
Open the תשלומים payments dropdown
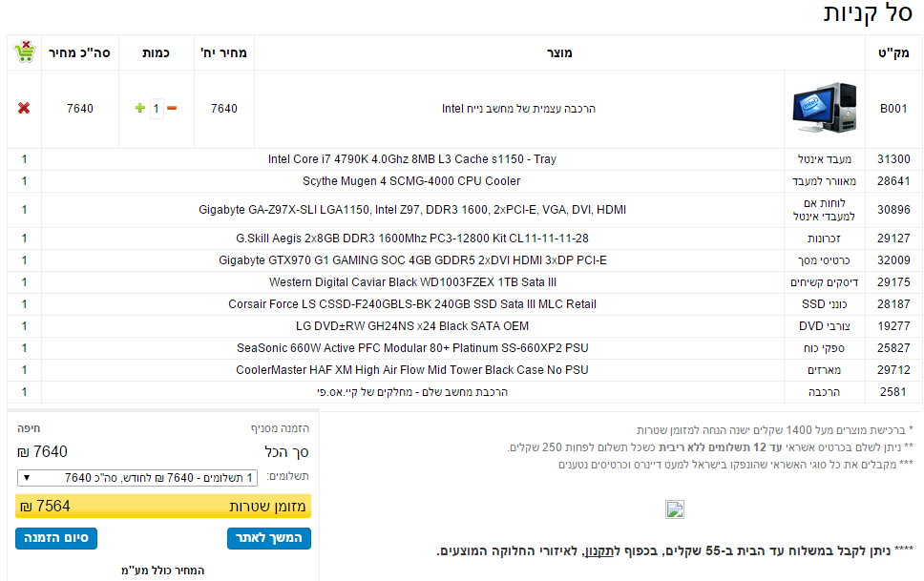coord(137,477)
